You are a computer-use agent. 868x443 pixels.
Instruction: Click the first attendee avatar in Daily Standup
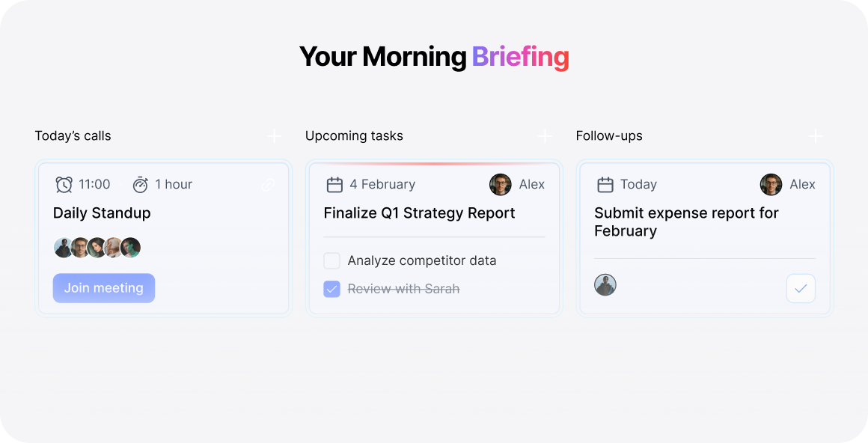[62, 248]
